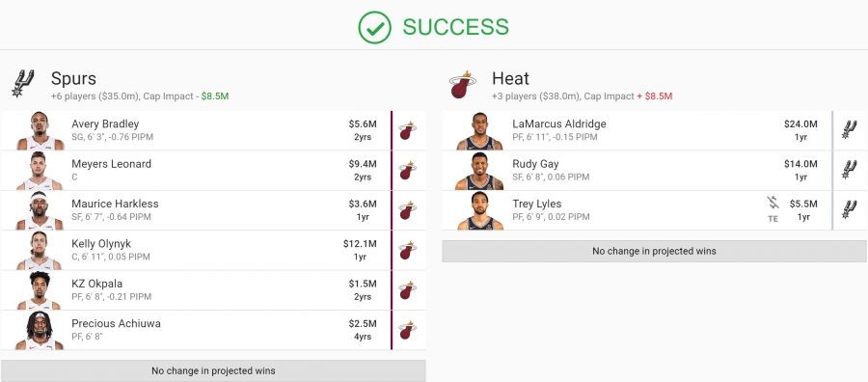Click Heat logo beside Precious Achiuwa

[407, 330]
